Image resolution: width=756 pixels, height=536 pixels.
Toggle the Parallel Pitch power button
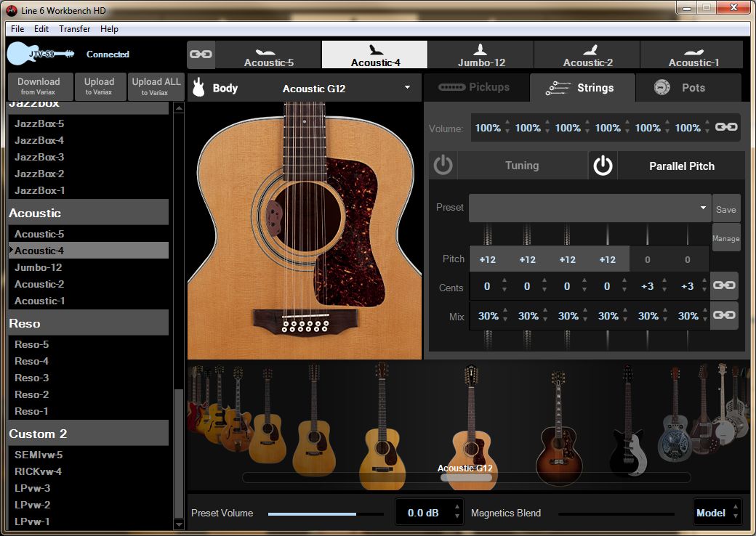pos(603,165)
